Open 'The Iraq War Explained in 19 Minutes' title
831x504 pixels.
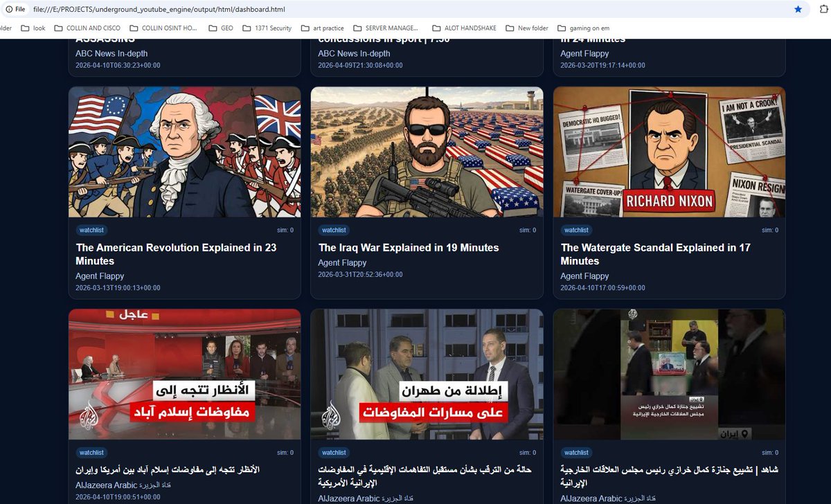pyautogui.click(x=409, y=248)
